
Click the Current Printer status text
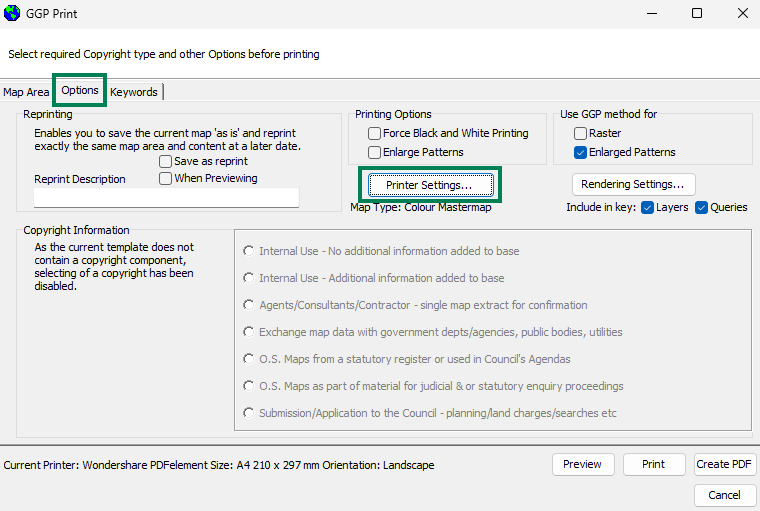pos(219,465)
